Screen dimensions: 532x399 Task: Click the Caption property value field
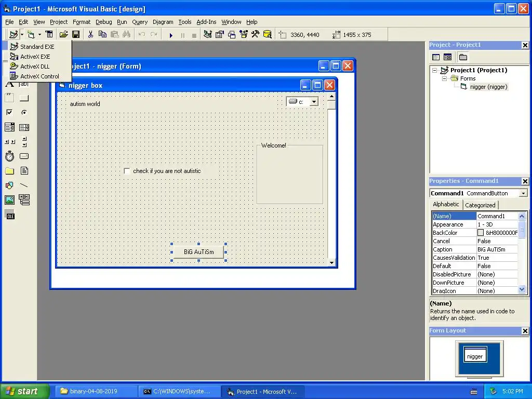pyautogui.click(x=497, y=249)
